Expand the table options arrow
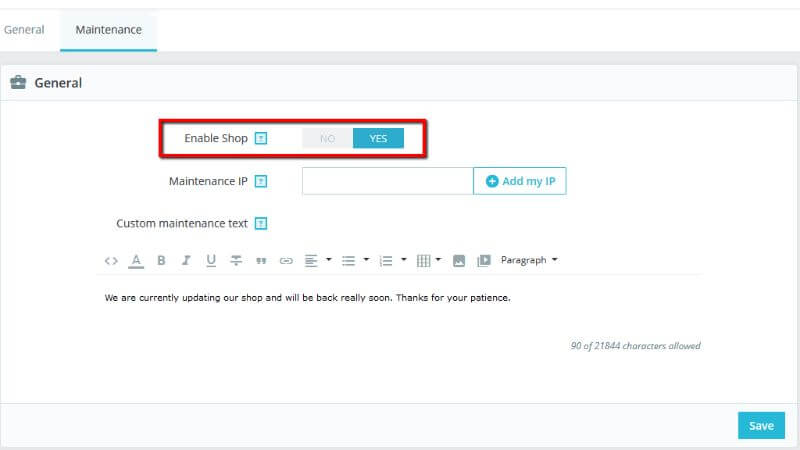800x450 pixels. pyautogui.click(x=438, y=260)
